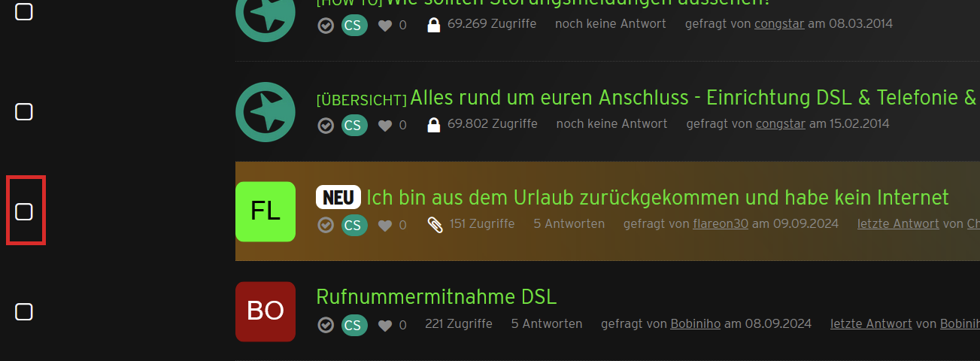Viewport: 980px width, 361px height.
Task: Check the box for the ÜBERSICHT thread
Action: coord(24,112)
